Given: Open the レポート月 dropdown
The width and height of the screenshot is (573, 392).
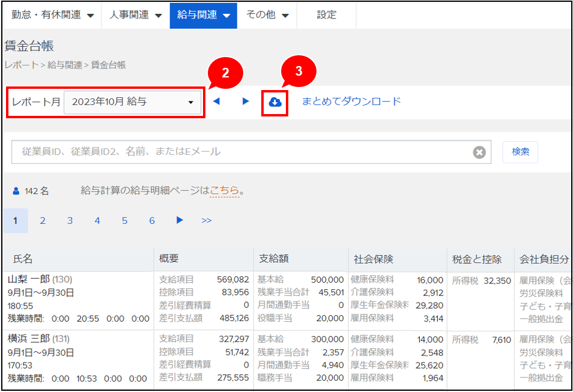Looking at the screenshot, I should (133, 102).
